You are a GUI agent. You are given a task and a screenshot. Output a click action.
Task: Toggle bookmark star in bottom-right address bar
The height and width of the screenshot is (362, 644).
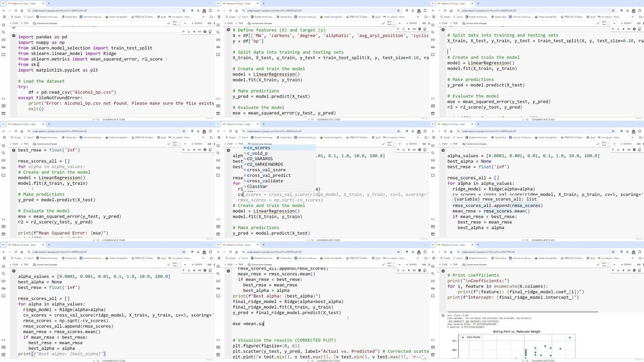(x=613, y=252)
